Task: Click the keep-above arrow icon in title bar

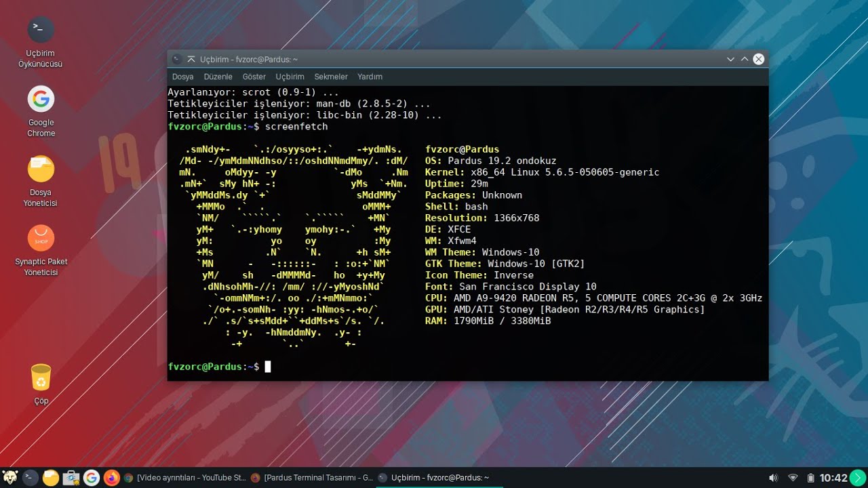Action: [191, 59]
